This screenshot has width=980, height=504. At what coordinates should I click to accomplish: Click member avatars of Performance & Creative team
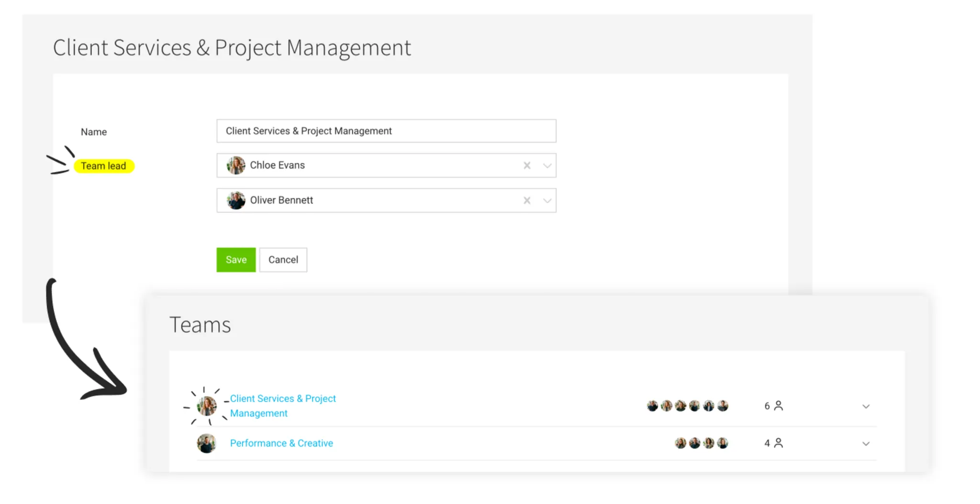pos(702,443)
